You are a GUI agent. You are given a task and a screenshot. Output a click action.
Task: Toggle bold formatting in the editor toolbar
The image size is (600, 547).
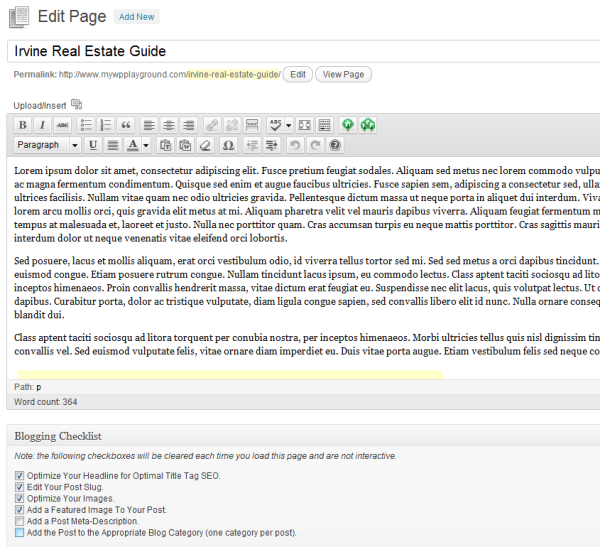23,125
